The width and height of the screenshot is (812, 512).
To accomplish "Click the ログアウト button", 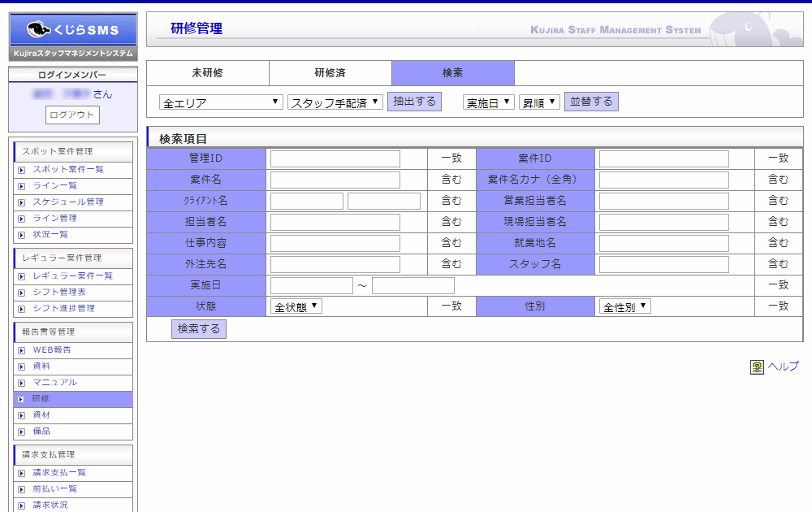I will point(72,115).
